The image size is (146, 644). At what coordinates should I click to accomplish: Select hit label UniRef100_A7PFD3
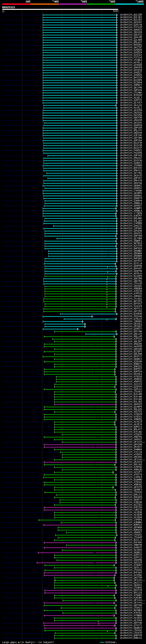pos(131,294)
